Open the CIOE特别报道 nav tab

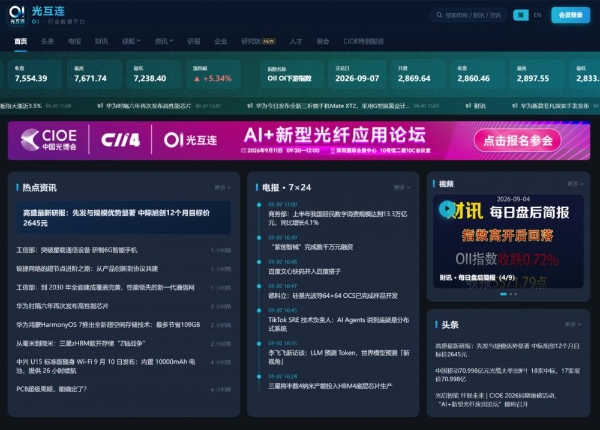click(364, 41)
